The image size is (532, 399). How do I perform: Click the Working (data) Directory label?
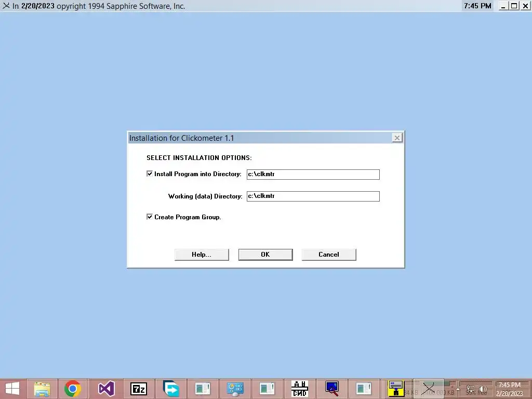tap(205, 196)
